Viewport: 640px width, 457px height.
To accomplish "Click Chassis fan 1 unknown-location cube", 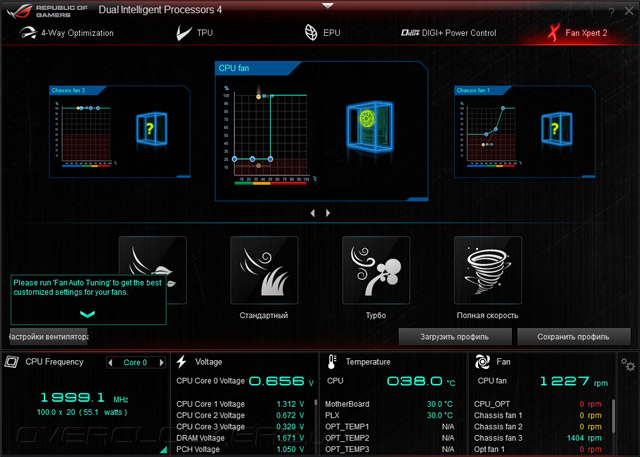I will click(x=556, y=129).
